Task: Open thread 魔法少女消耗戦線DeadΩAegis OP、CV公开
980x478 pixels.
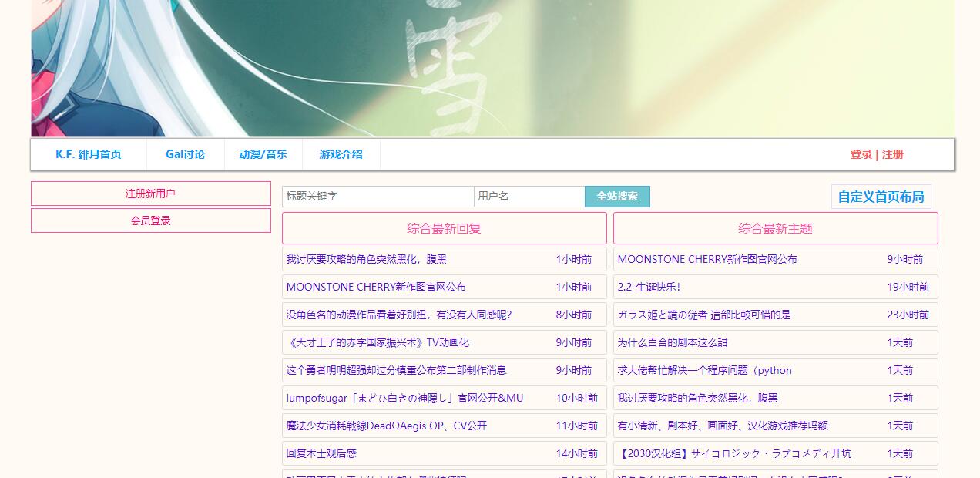Action: coord(386,426)
